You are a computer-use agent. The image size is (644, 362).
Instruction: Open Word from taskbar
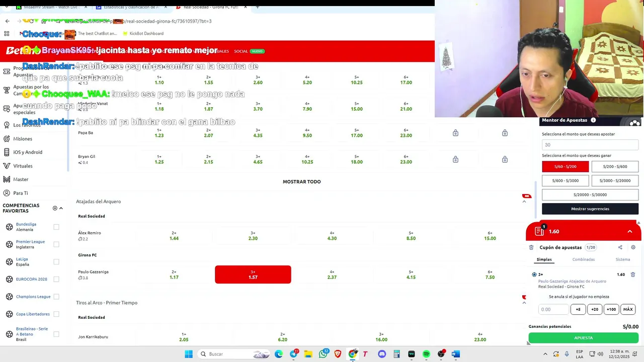click(456, 354)
